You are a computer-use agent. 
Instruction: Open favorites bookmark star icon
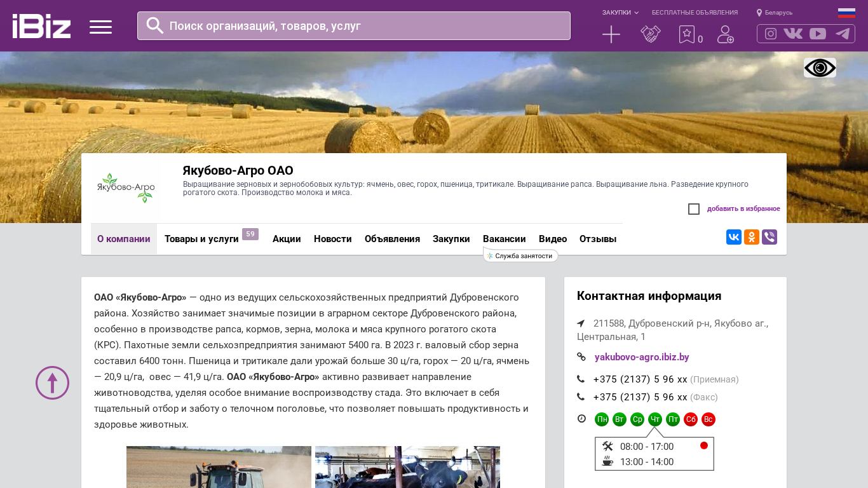pos(687,34)
